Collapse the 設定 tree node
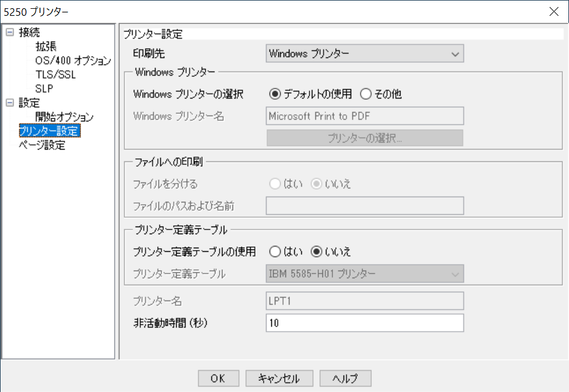This screenshot has height=392, width=569. click(10, 103)
